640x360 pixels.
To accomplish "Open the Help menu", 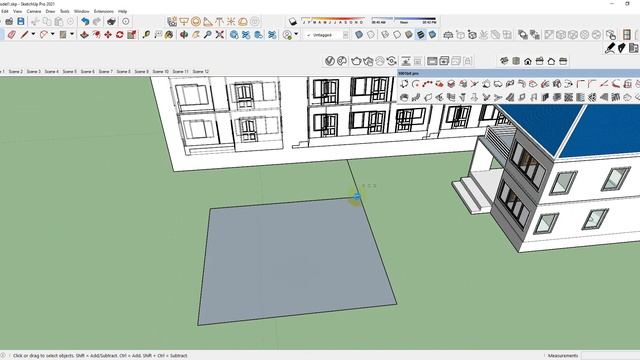I will coord(122,11).
